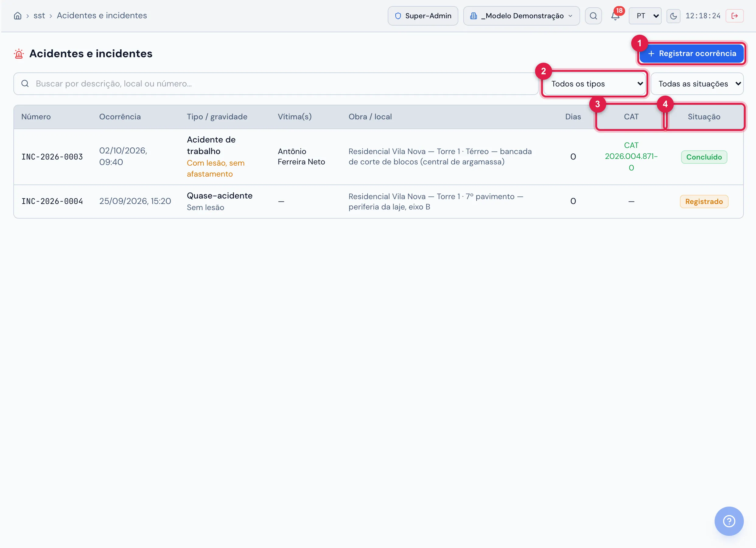This screenshot has width=756, height=548.
Task: Click Quase-acidente type cell
Action: pyautogui.click(x=220, y=196)
